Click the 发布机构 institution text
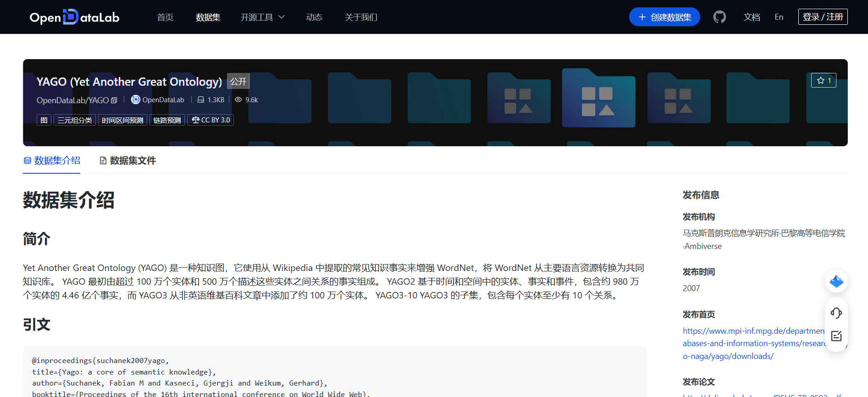 tap(763, 240)
